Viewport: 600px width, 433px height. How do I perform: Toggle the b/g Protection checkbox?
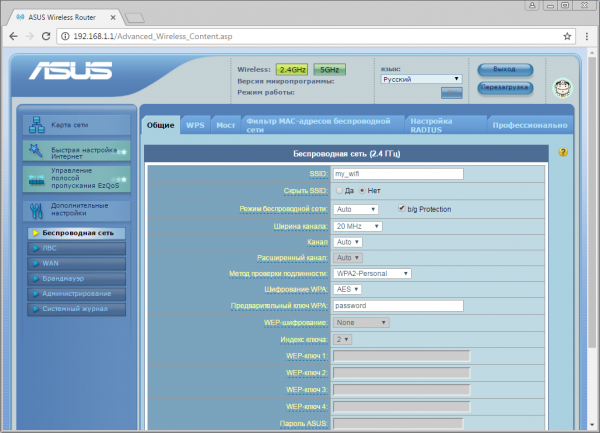(x=401, y=208)
